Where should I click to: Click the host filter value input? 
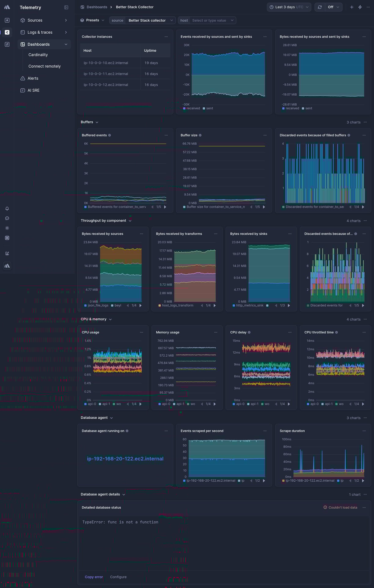[209, 20]
